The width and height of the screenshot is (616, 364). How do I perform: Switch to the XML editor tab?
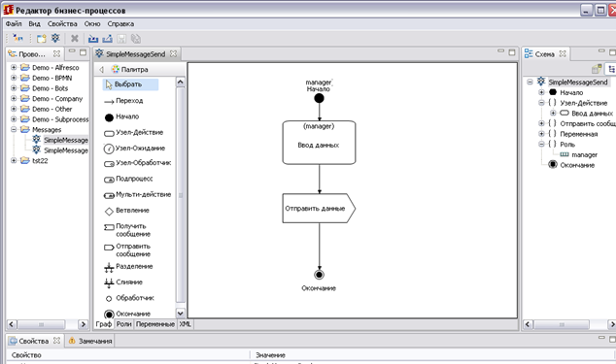tap(185, 324)
